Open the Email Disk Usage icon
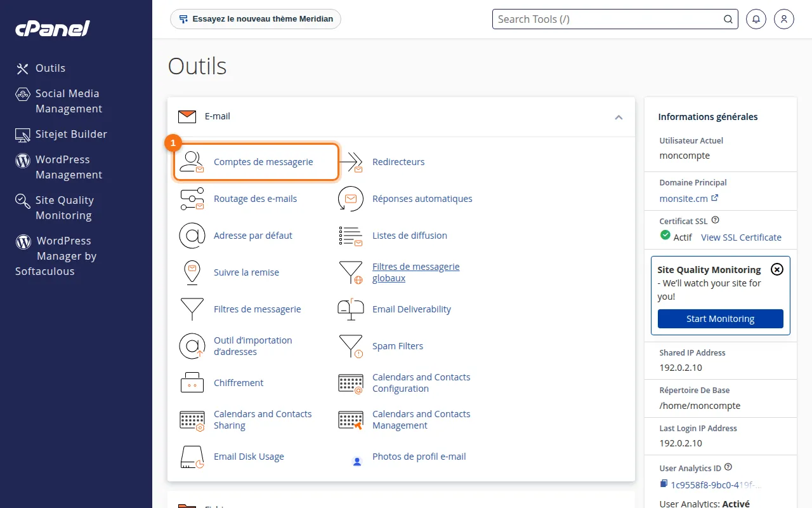812x508 pixels. pyautogui.click(x=192, y=457)
